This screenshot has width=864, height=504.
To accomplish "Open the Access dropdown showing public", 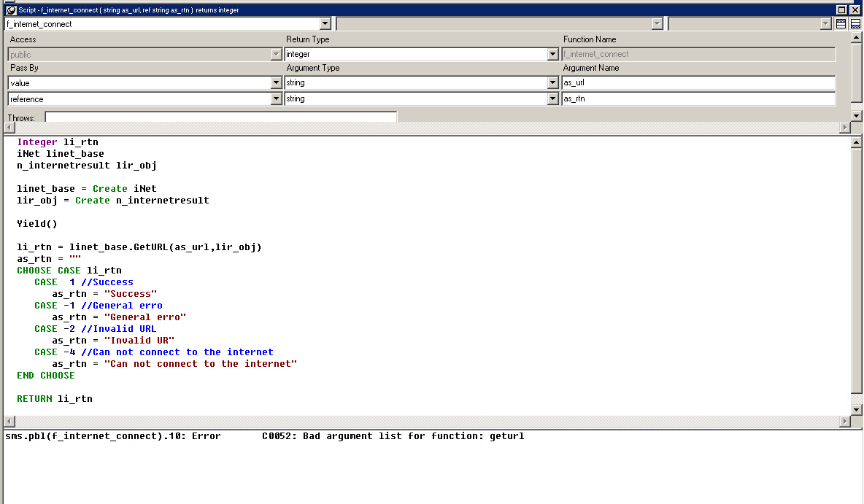I will tap(276, 54).
